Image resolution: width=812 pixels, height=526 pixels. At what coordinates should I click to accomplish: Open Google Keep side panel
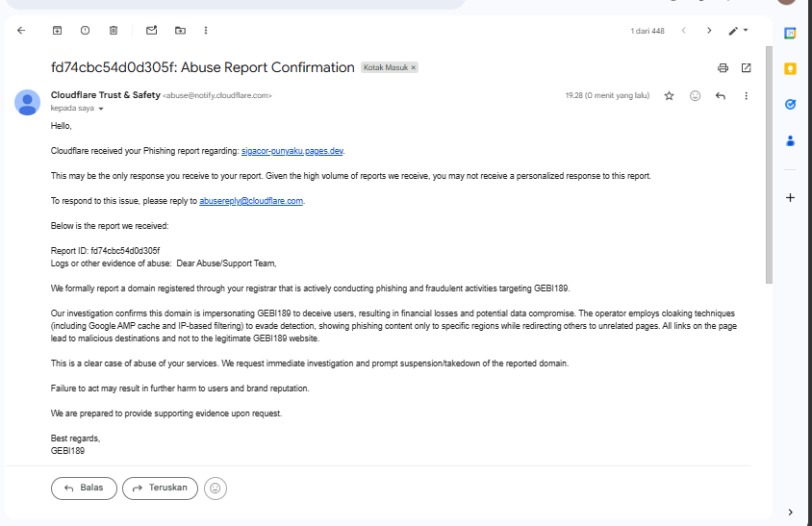pyautogui.click(x=790, y=69)
